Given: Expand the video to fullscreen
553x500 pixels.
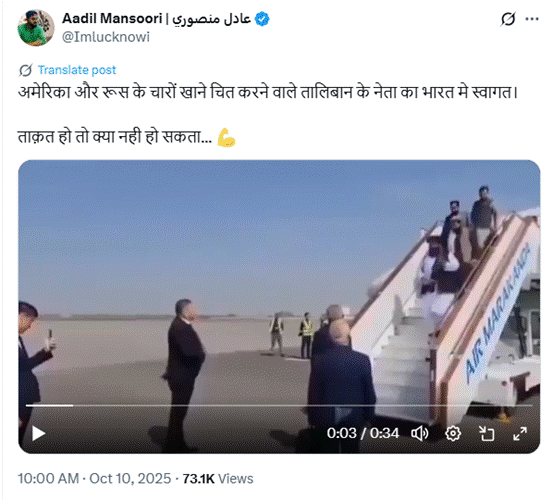Looking at the screenshot, I should click(520, 433).
